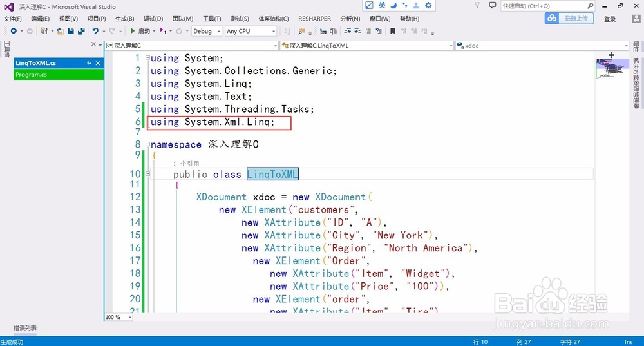This screenshot has height=346, width=644.
Task: Open the 工具箱 toolbox side tab
Action: (x=6, y=50)
